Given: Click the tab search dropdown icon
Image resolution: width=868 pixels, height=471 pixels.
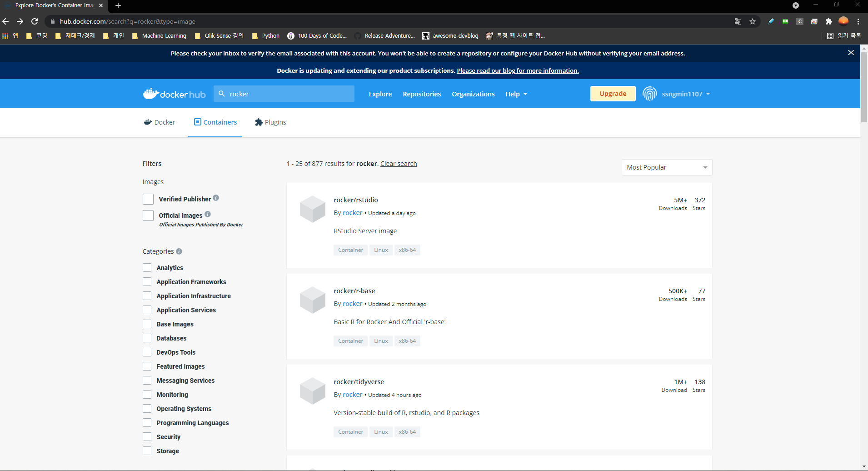Looking at the screenshot, I should coord(796,5).
